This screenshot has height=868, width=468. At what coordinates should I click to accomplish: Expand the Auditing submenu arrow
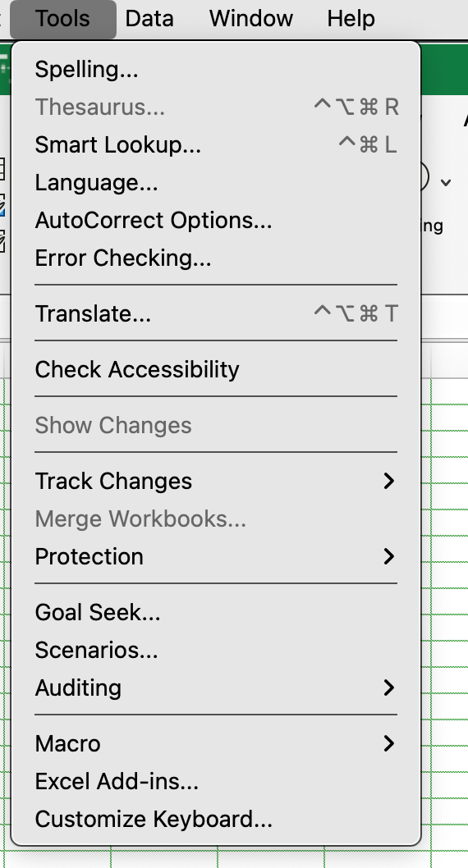[389, 688]
